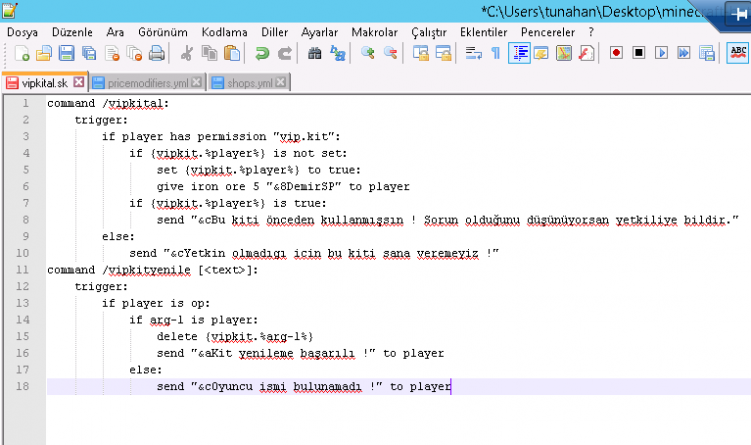The height and width of the screenshot is (445, 751).
Task: Open the ? help menu
Action: 591,32
